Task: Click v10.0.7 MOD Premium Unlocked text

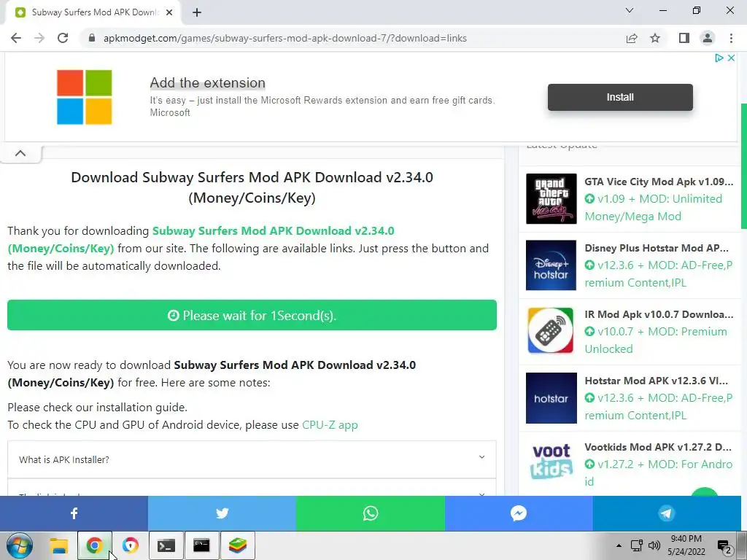Action: (x=656, y=340)
